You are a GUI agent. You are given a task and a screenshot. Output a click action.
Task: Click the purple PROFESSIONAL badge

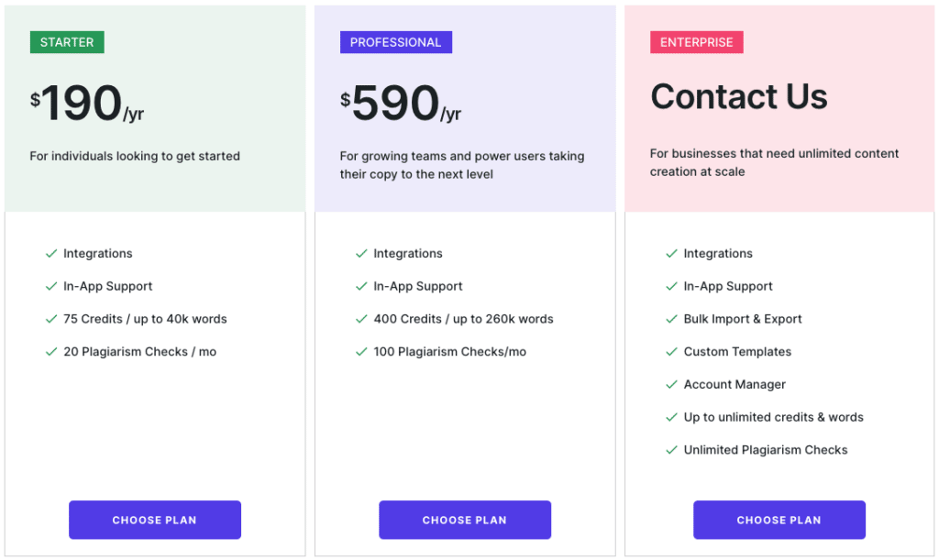click(x=396, y=42)
